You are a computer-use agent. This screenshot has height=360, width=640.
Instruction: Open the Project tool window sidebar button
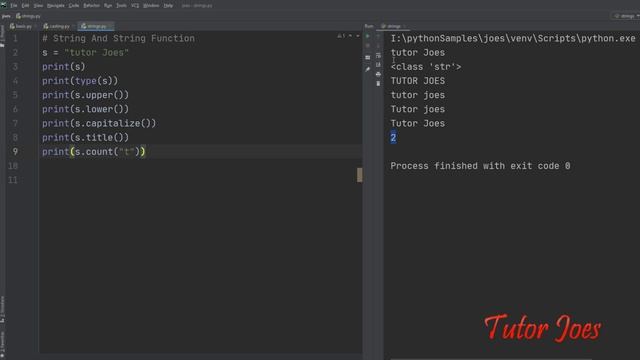point(2,37)
